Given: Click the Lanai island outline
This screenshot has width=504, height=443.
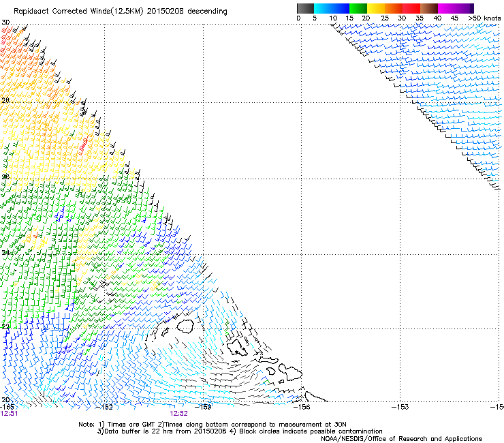Looking at the screenshot, I should (x=271, y=371).
